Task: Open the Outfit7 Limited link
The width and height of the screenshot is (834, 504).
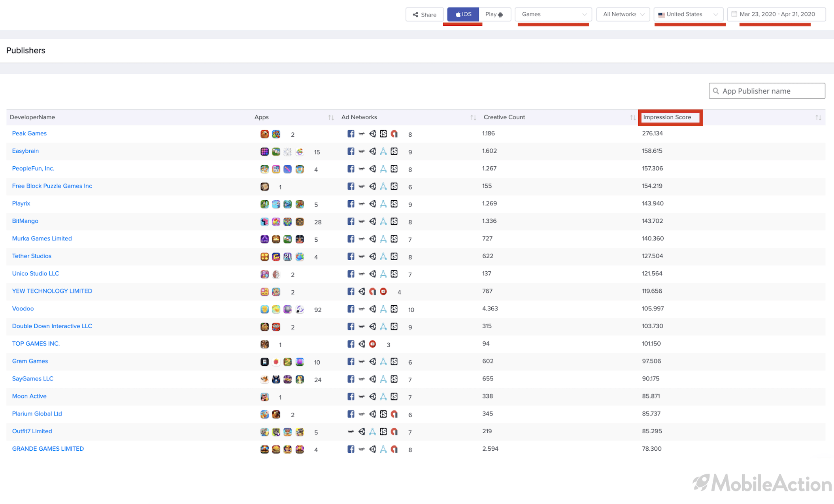Action: pyautogui.click(x=32, y=431)
